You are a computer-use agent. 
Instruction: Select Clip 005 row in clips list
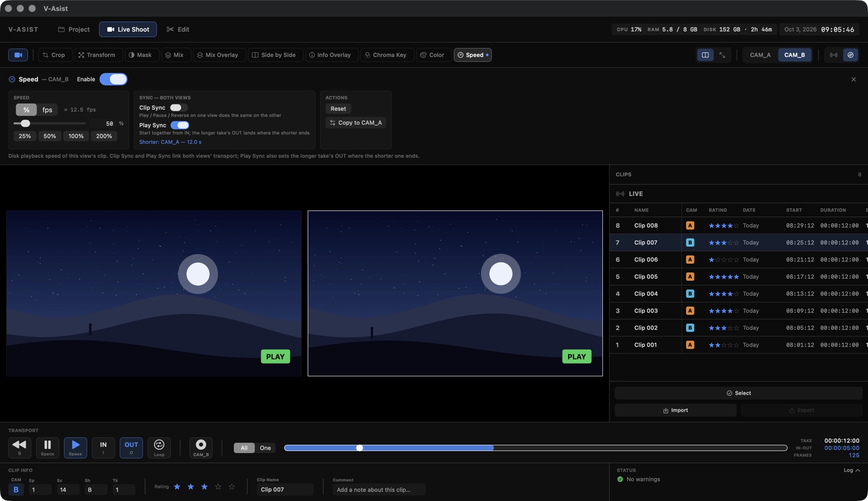coord(738,277)
